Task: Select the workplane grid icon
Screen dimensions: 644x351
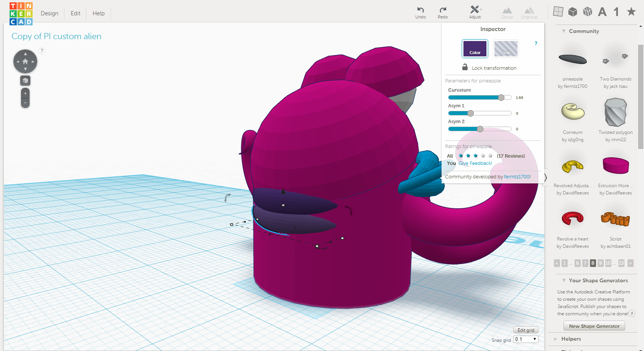Action: pos(558,12)
